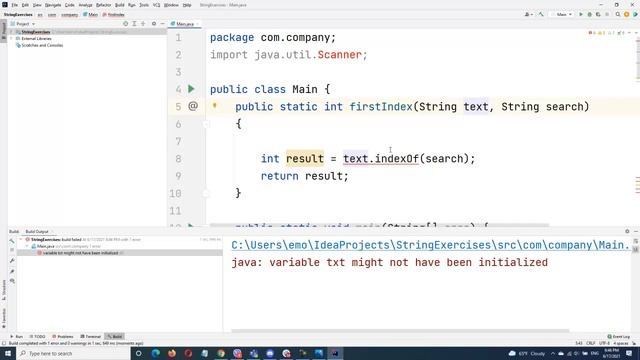
Task: Run class Main from the gutter arrow
Action: click(x=191, y=89)
